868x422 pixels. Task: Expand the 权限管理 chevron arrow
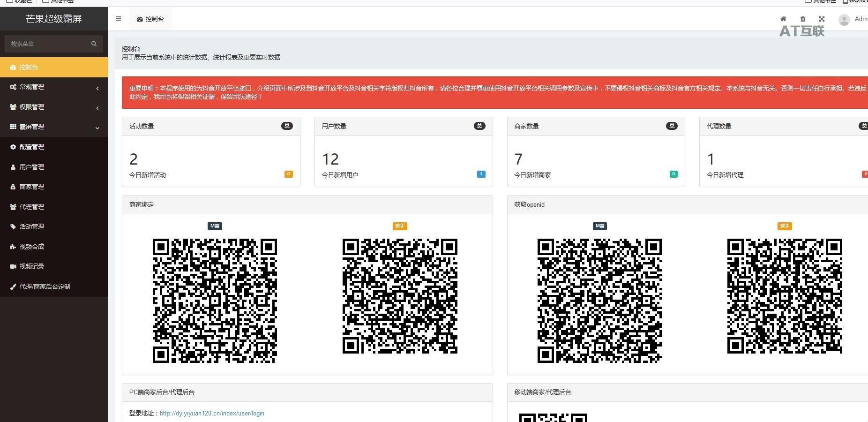(97, 108)
